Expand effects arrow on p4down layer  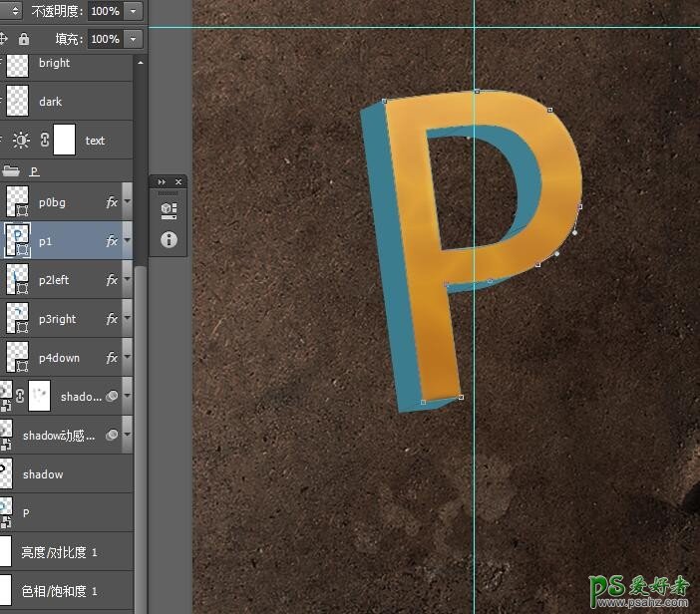tap(127, 358)
